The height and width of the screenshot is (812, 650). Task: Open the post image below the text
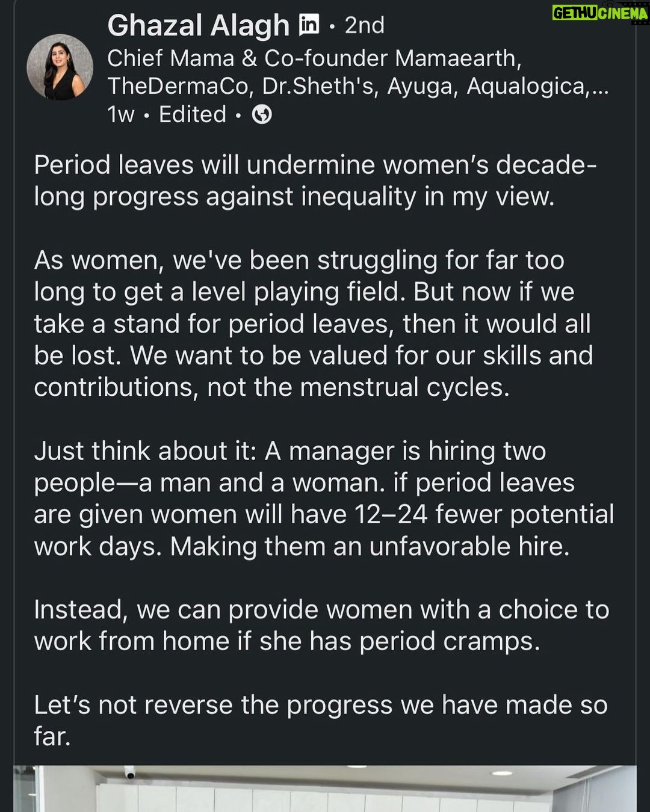pyautogui.click(x=325, y=789)
